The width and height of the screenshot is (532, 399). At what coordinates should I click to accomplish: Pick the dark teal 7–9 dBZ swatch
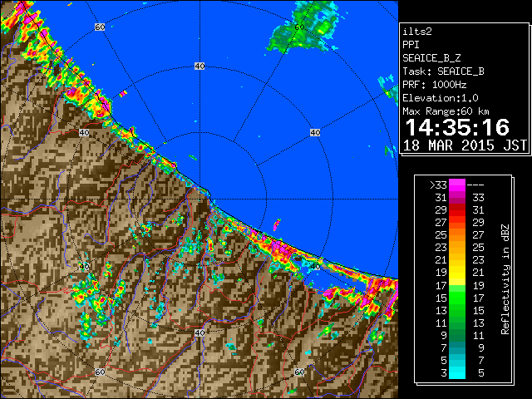[x=457, y=347]
